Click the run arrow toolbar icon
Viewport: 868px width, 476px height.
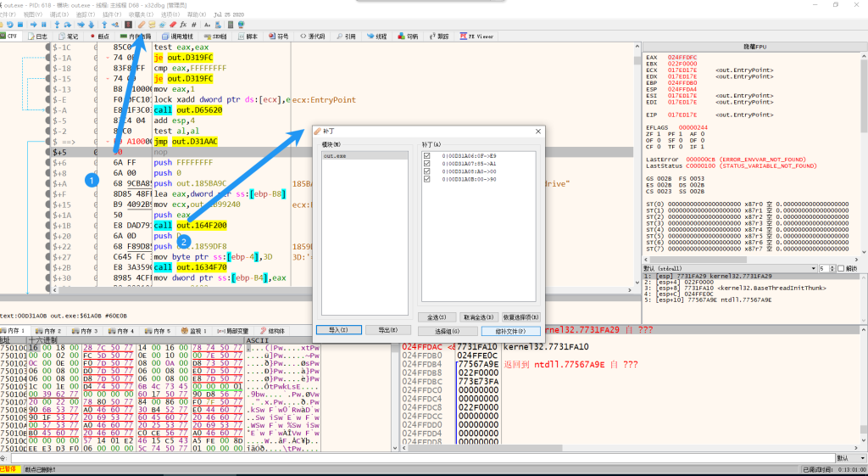click(33, 25)
